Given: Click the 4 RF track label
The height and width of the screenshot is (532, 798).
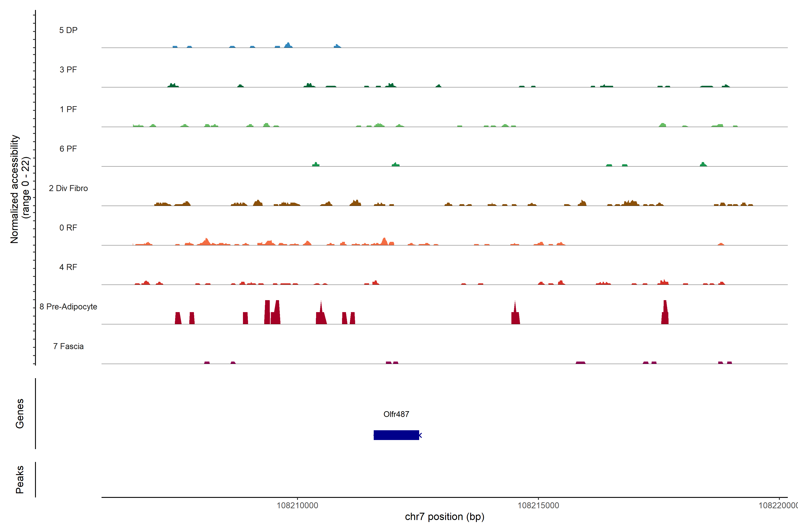Looking at the screenshot, I should (68, 267).
